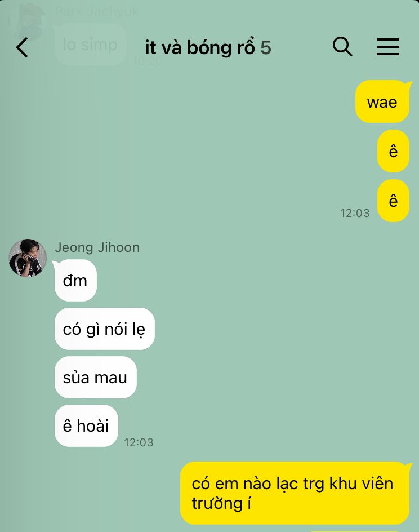Tap the back arrow icon
Image resolution: width=419 pixels, height=532 pixels.
coord(22,47)
